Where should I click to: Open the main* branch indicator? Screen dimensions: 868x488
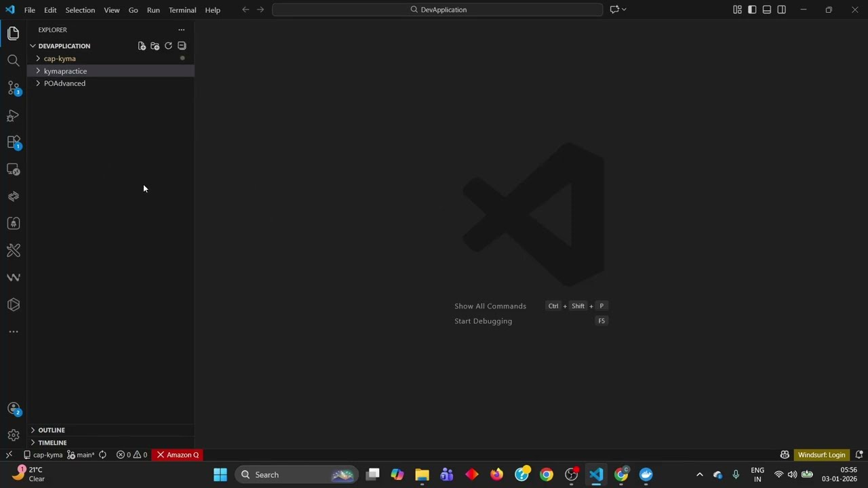81,455
